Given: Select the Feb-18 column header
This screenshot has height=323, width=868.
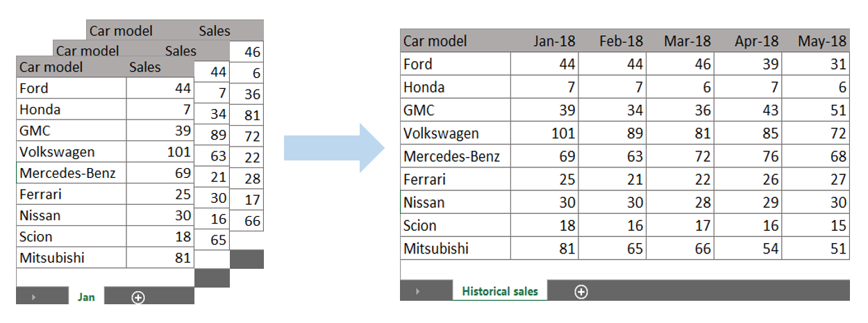Looking at the screenshot, I should 612,41.
